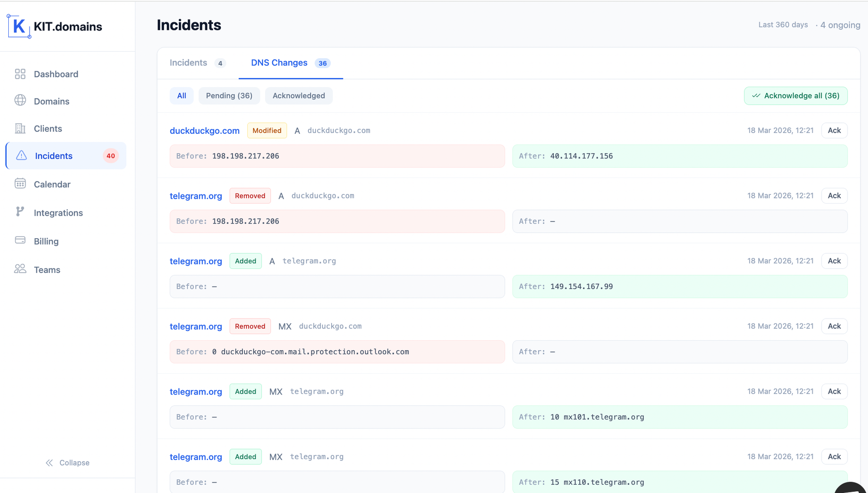The height and width of the screenshot is (493, 868).
Task: Ack the duckduckgo.com modified record
Action: pyautogui.click(x=834, y=130)
